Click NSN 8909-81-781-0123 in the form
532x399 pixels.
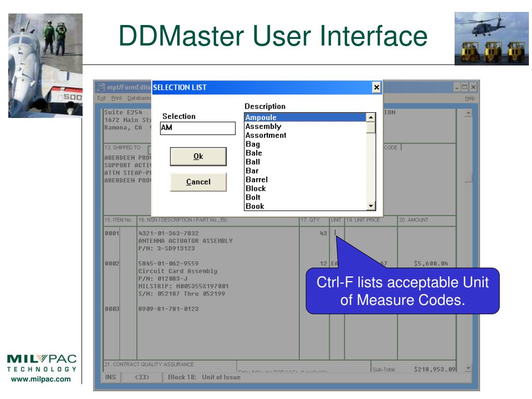(168, 309)
